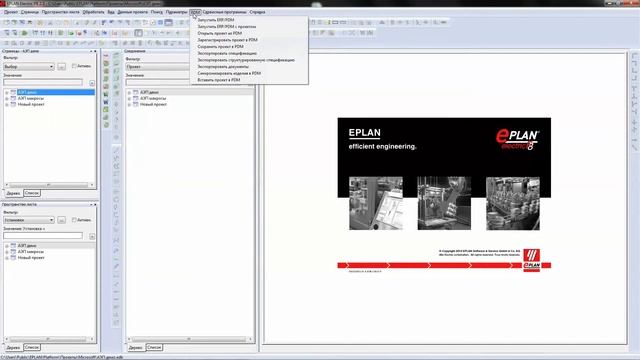The height and width of the screenshot is (360, 640).
Task: Expand АЭП макросы in Пространство листа tree
Action: [x=7, y=252]
